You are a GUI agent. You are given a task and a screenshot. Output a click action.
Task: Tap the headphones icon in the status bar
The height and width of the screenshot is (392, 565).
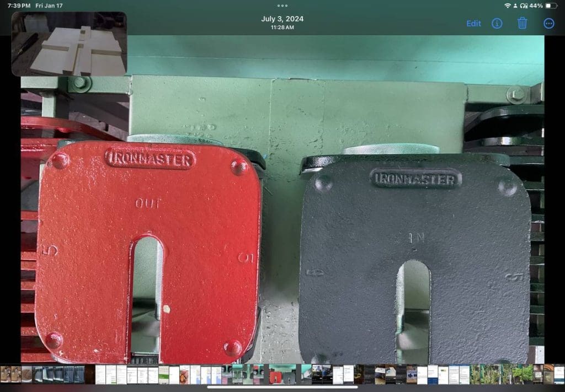[x=524, y=6]
